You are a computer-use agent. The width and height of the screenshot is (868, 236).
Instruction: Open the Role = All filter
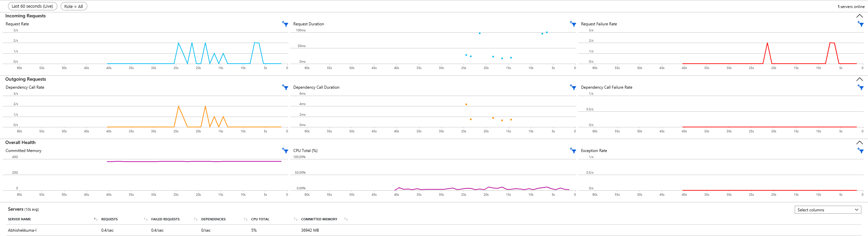(74, 6)
